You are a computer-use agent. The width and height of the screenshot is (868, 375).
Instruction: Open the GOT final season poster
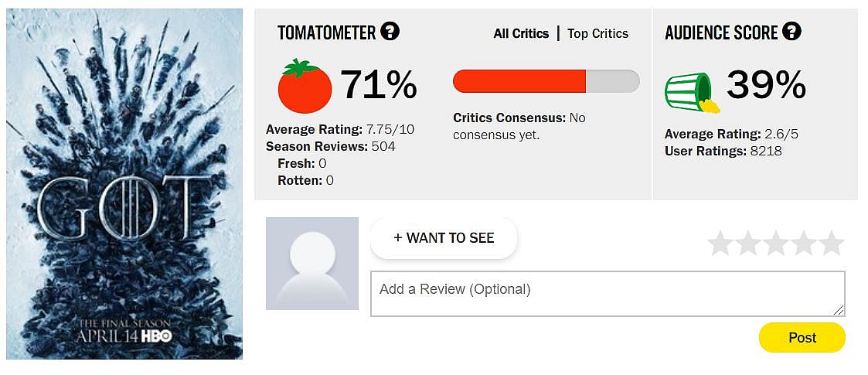124,184
